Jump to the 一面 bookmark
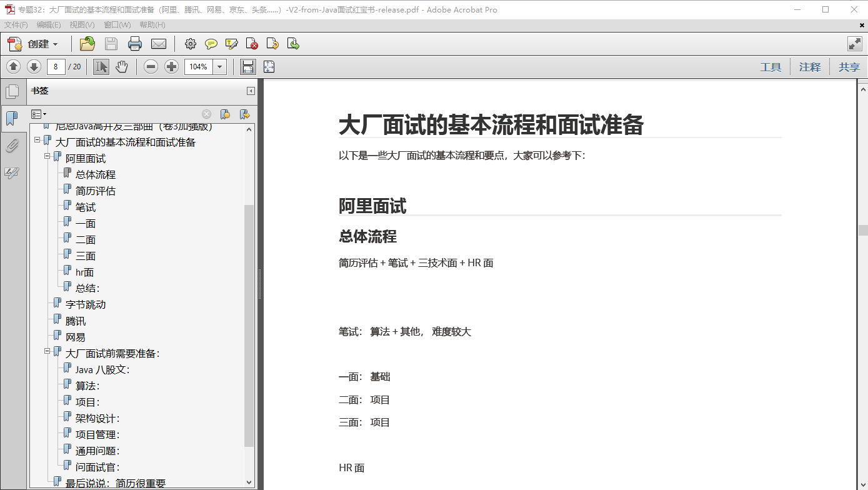The width and height of the screenshot is (868, 490). coord(86,224)
